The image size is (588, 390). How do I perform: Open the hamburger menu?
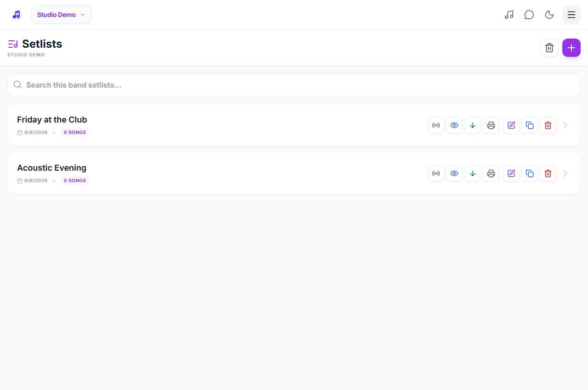pos(571,15)
